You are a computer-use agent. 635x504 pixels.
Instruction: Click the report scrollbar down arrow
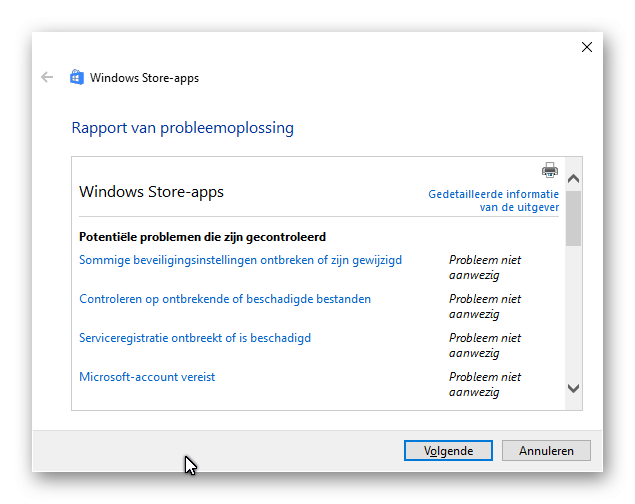(573, 388)
